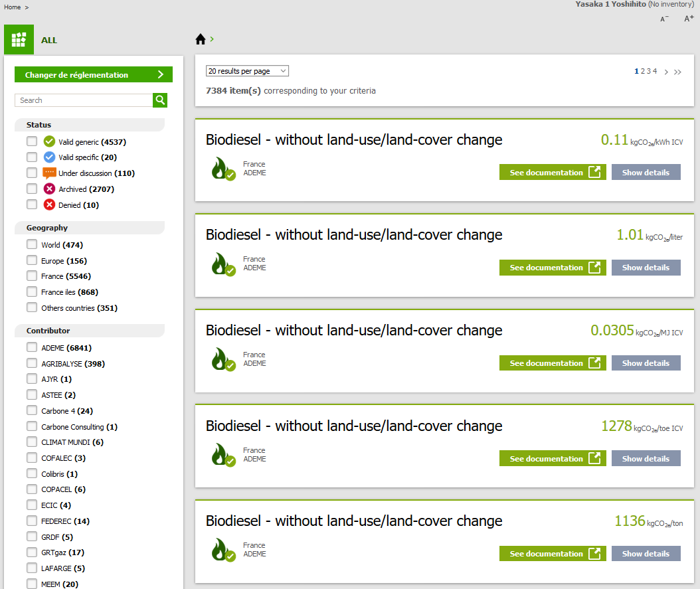This screenshot has width=700, height=589.
Task: Increase font size with A+ icon
Action: [x=689, y=19]
